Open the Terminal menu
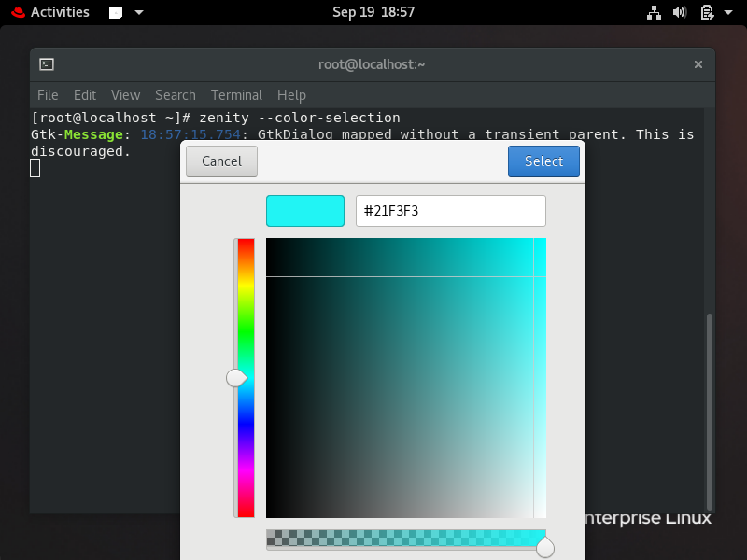 pyautogui.click(x=236, y=95)
